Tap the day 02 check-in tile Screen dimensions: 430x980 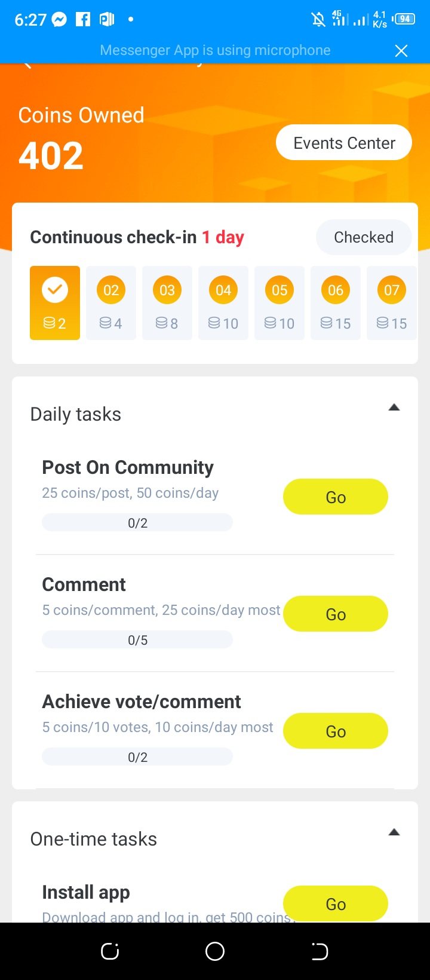pos(111,302)
